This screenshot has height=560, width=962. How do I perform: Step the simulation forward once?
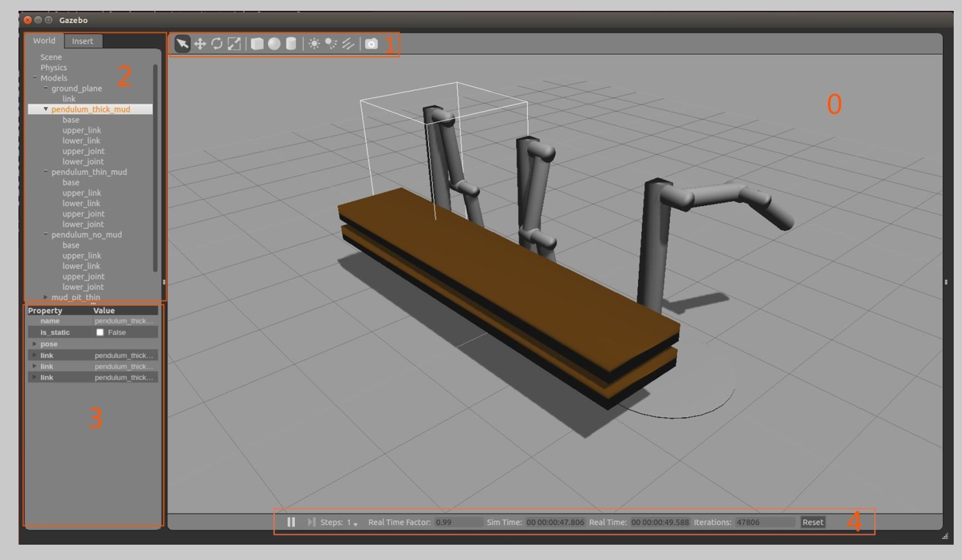click(x=311, y=522)
